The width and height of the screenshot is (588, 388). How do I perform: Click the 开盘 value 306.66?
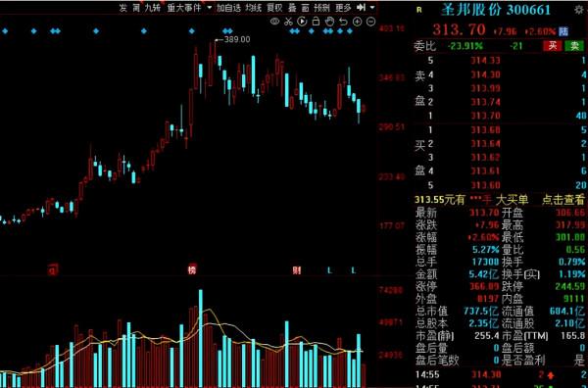point(571,214)
